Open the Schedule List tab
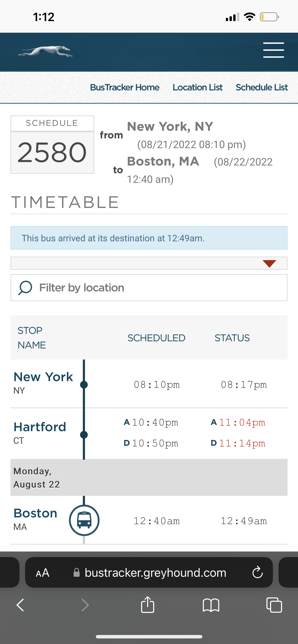This screenshot has height=644, width=298. click(x=262, y=87)
